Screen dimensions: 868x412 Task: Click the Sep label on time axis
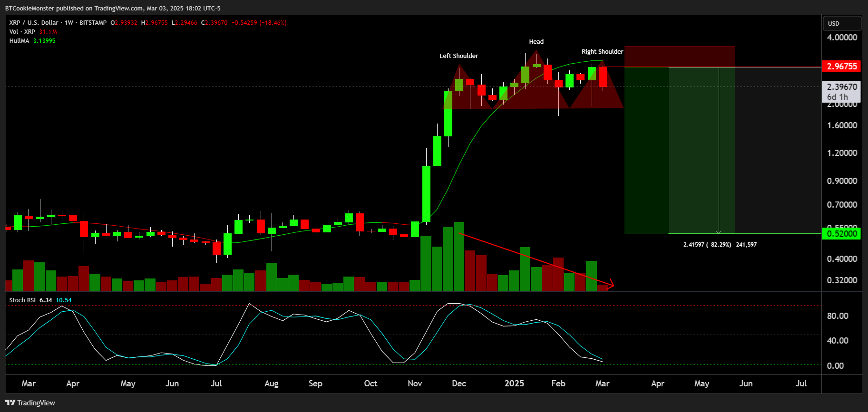click(315, 383)
